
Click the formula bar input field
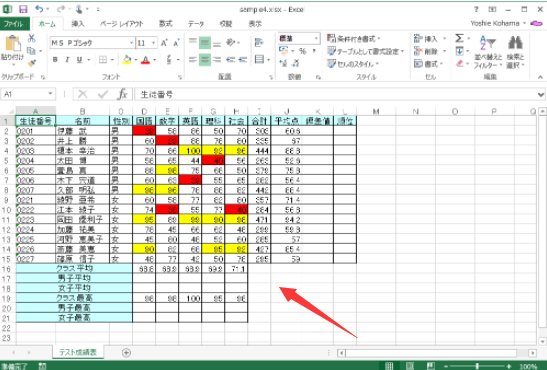(335, 94)
